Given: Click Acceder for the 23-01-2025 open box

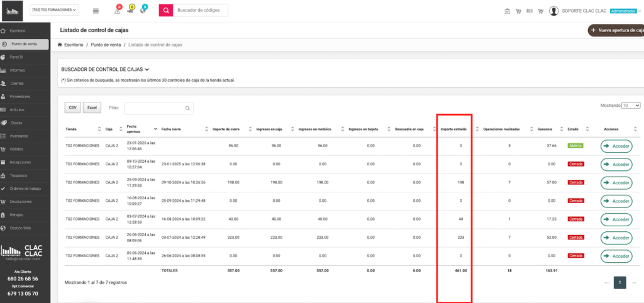Looking at the screenshot, I should pyautogui.click(x=616, y=146).
